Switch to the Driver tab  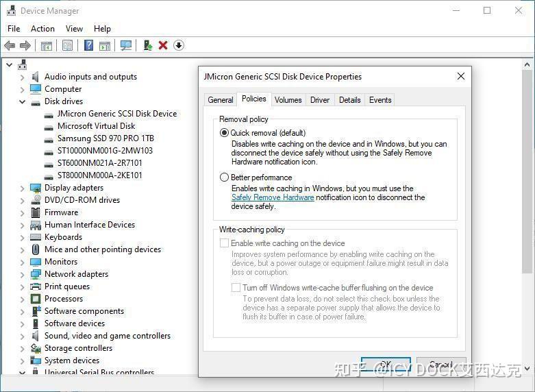[320, 100]
